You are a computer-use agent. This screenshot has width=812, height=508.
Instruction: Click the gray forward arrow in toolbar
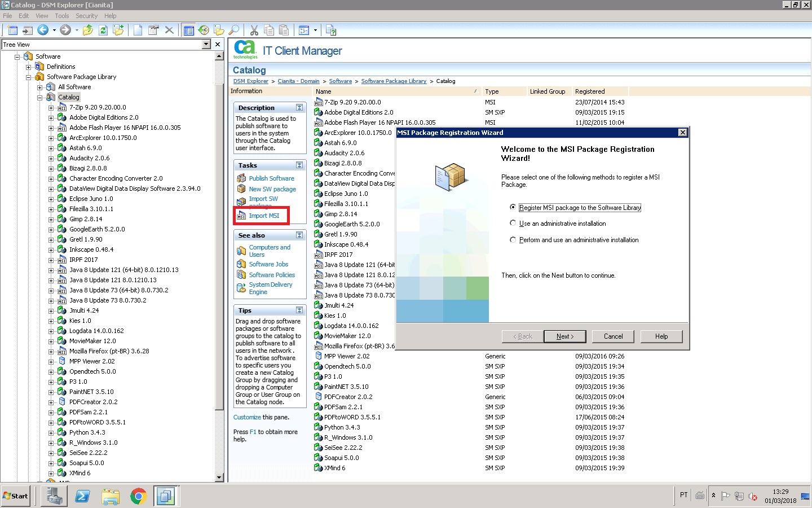tap(65, 30)
